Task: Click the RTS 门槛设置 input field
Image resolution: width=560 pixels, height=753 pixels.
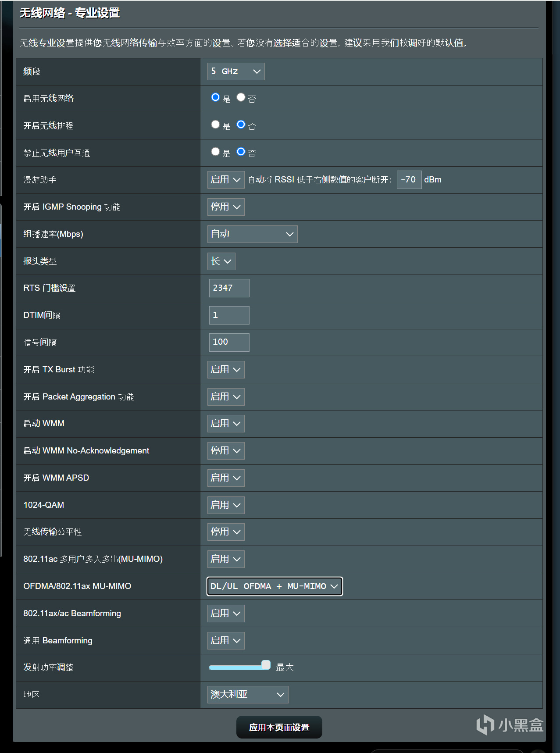Action: pos(229,288)
